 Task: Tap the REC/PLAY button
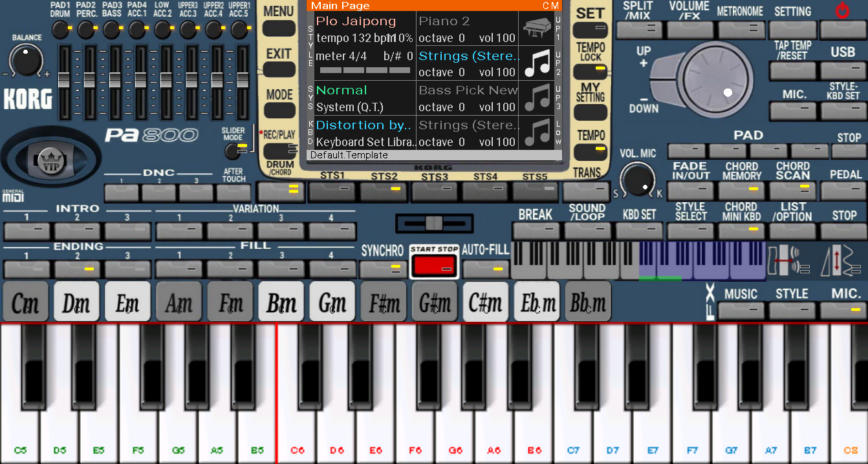(279, 151)
